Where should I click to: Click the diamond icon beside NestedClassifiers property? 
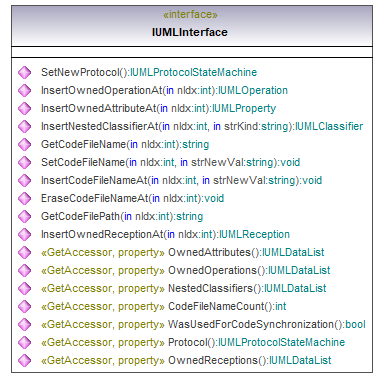(x=24, y=288)
